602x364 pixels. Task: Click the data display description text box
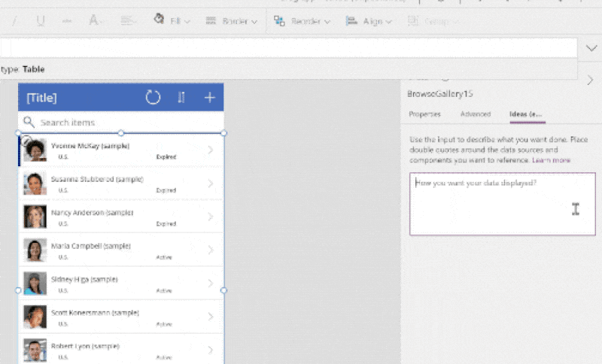503,204
